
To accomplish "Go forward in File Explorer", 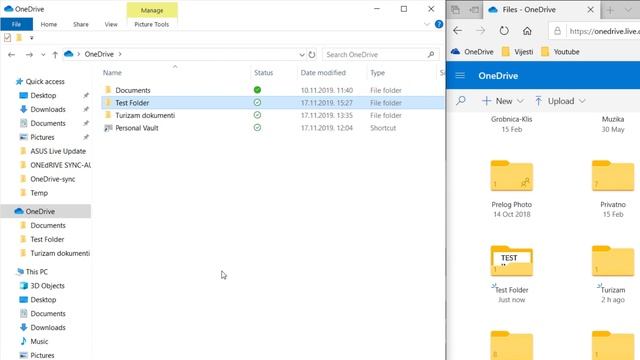I will tap(29, 54).
